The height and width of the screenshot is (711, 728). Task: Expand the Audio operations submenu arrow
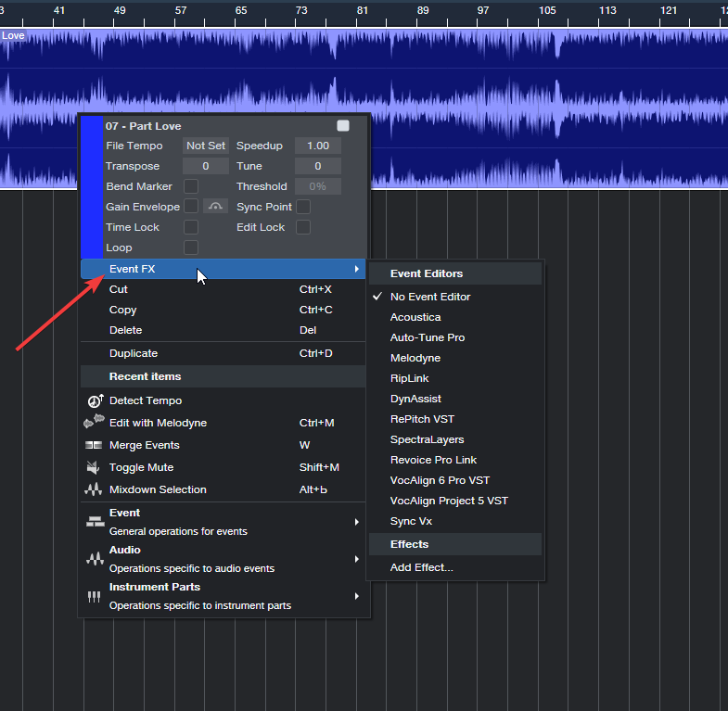coord(356,559)
